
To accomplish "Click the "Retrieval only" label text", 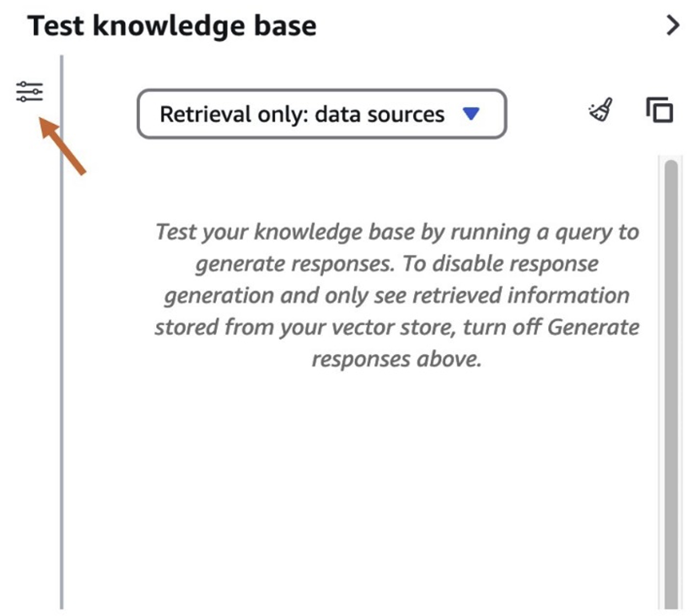I will click(234, 114).
